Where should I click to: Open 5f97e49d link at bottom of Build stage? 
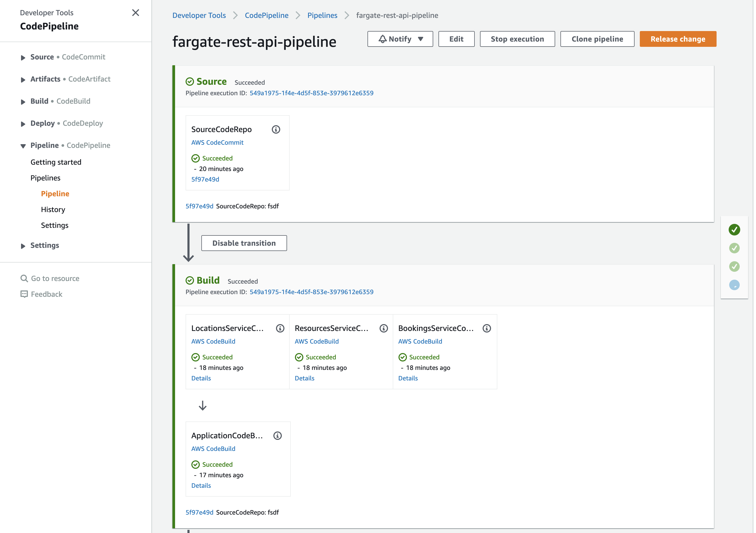199,512
